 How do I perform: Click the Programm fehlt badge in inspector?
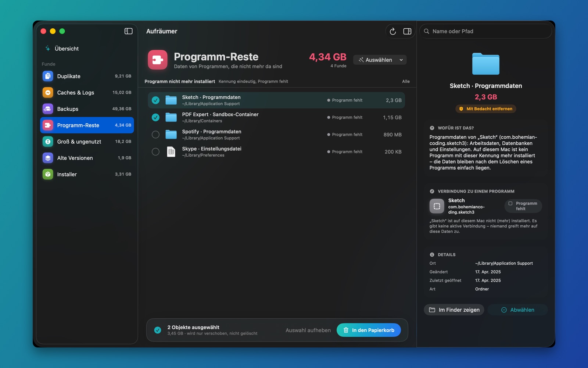(523, 206)
